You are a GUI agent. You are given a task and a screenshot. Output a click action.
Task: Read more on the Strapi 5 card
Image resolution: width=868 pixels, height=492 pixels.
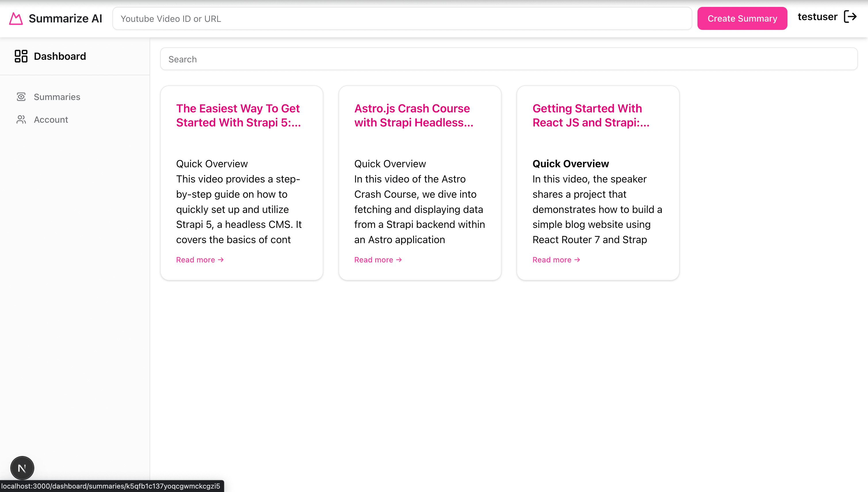pos(200,260)
